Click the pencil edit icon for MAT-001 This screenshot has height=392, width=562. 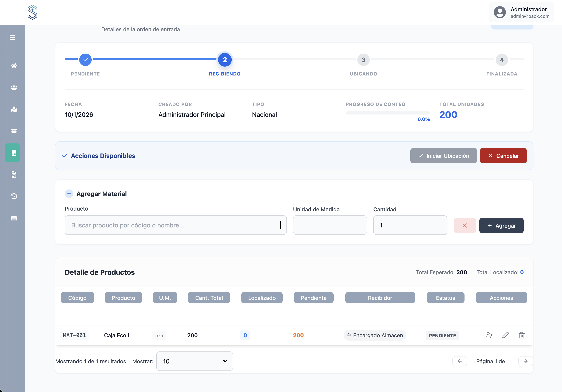pos(505,335)
